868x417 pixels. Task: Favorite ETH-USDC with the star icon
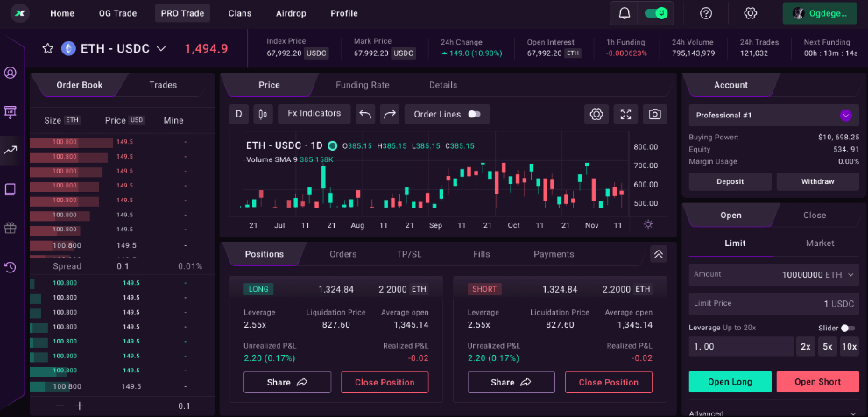point(48,49)
